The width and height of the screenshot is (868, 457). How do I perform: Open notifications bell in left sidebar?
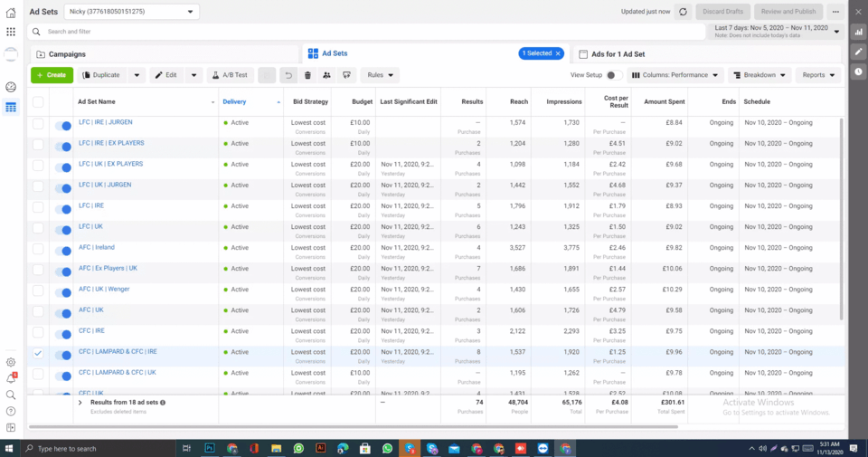pos(11,378)
